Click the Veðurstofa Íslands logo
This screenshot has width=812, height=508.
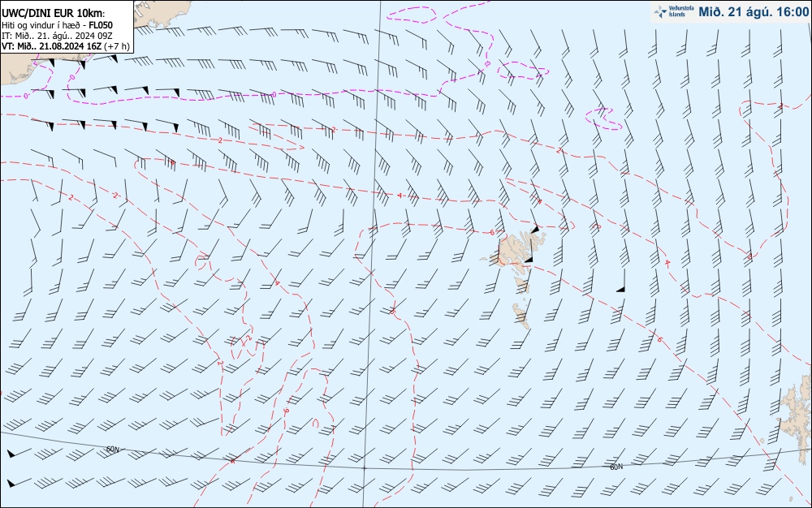pos(674,11)
